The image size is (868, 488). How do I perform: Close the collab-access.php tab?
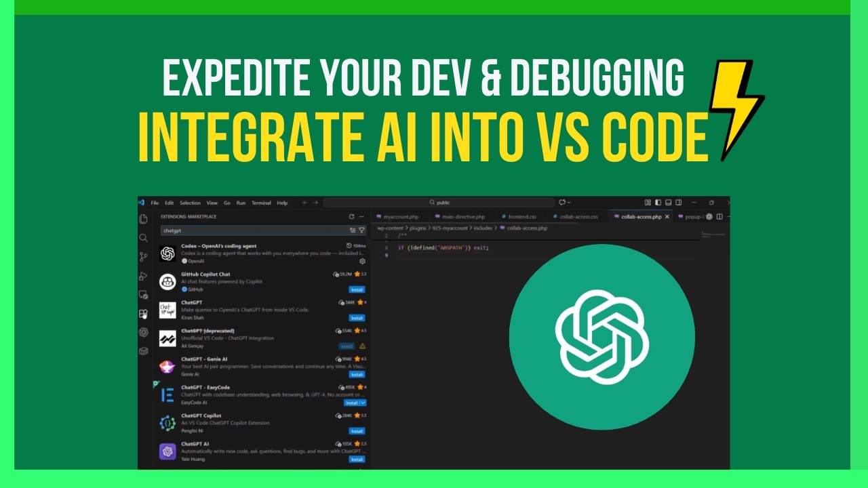click(667, 217)
